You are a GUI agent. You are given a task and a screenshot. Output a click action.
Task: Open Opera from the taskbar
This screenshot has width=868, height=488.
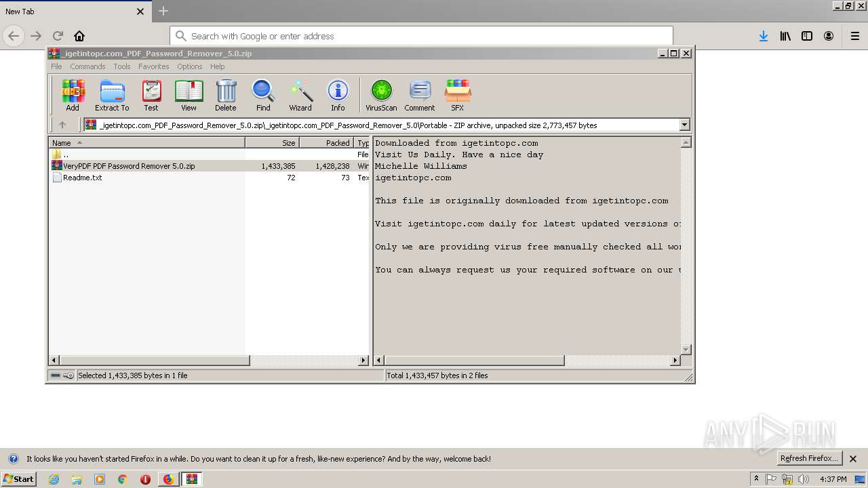145,479
